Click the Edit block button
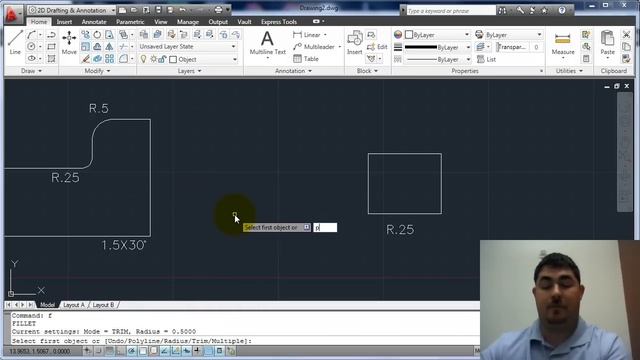 tap(377, 47)
